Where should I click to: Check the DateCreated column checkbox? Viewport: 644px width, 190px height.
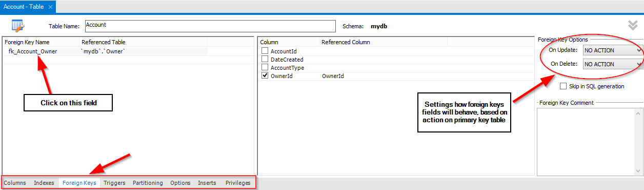click(x=265, y=59)
